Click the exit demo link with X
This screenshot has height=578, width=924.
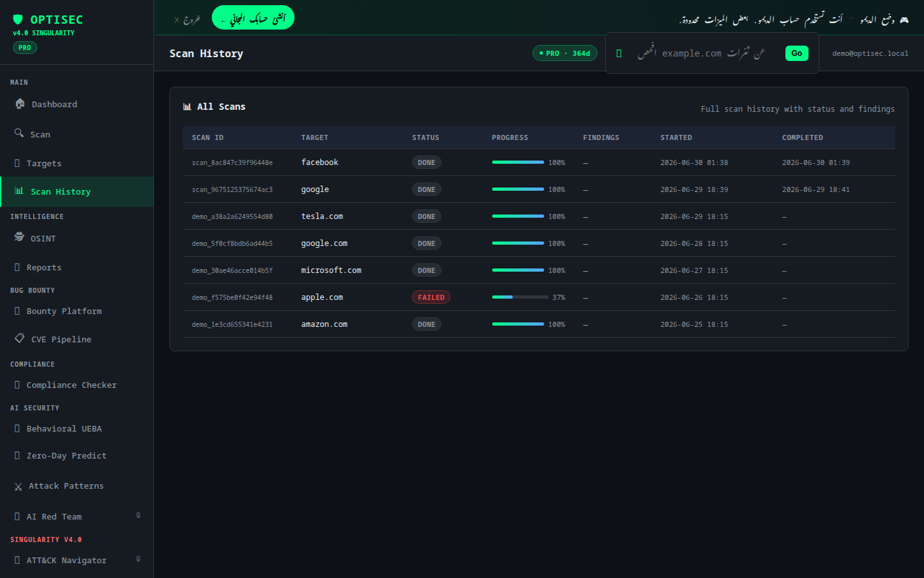tap(187, 19)
